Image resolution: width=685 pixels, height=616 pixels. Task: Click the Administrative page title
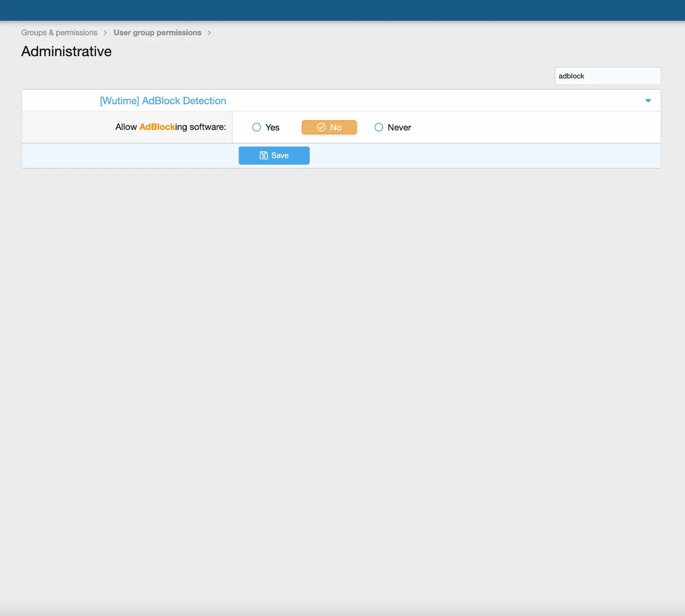(x=66, y=51)
